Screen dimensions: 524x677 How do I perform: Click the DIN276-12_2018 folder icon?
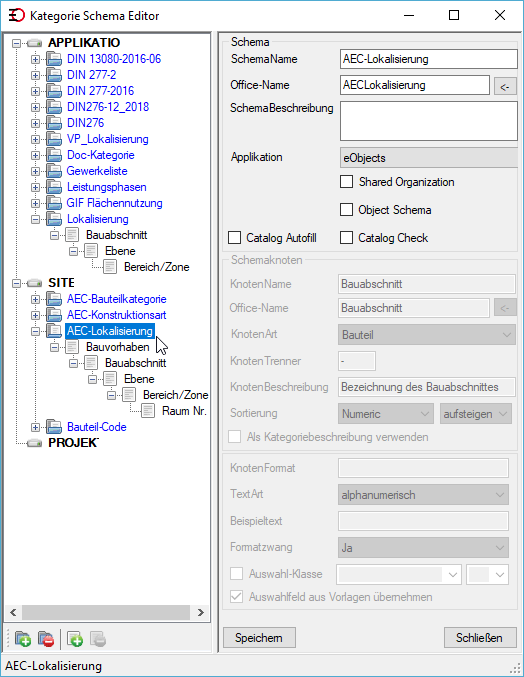pyautogui.click(x=54, y=107)
